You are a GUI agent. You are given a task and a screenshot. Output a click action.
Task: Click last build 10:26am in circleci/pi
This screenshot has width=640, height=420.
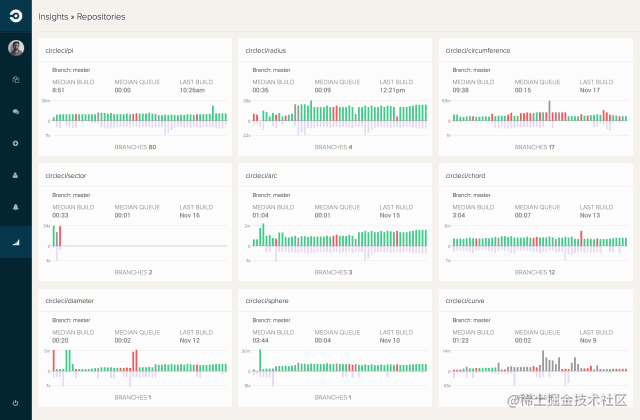pos(192,90)
